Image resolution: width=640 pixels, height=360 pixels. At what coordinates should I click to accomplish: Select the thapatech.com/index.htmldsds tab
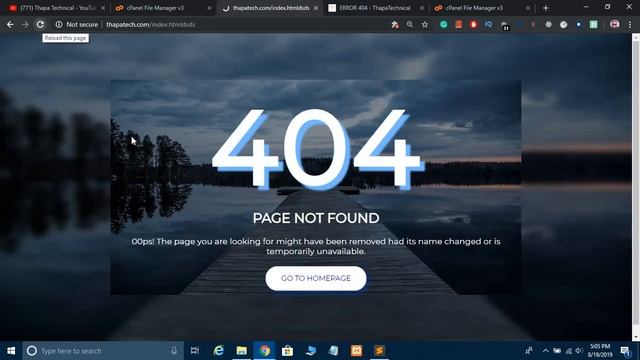[271, 8]
